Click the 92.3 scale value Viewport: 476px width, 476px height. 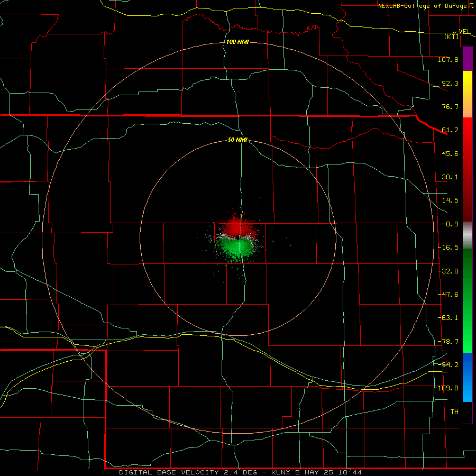point(450,83)
